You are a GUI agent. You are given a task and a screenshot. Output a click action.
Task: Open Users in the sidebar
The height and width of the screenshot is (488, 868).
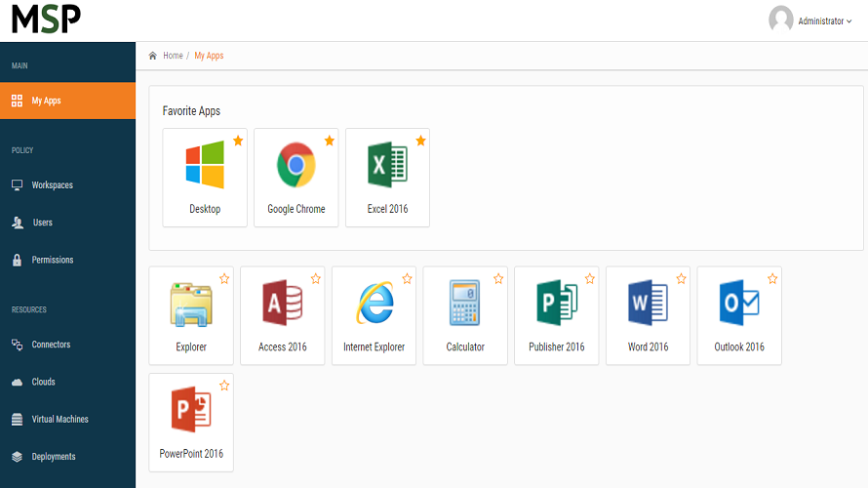67,223
